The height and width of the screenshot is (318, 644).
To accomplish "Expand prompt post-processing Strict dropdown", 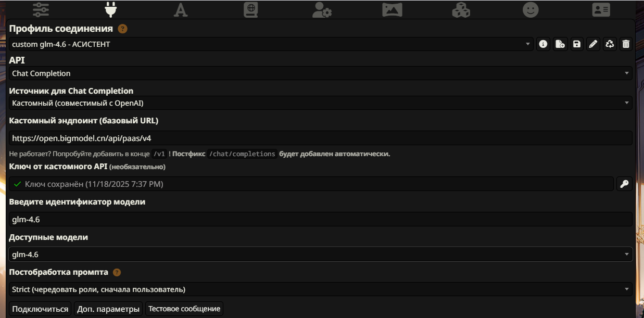I will [x=321, y=289].
